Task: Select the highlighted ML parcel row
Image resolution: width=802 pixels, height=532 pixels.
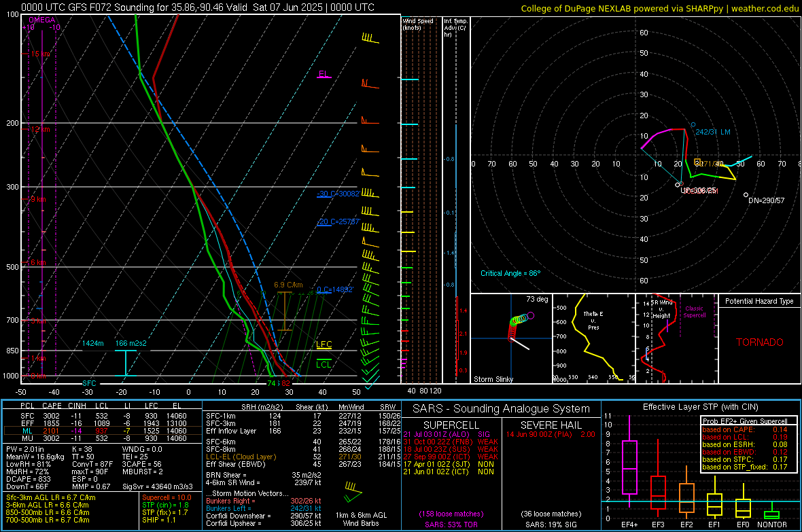Action: (x=103, y=431)
